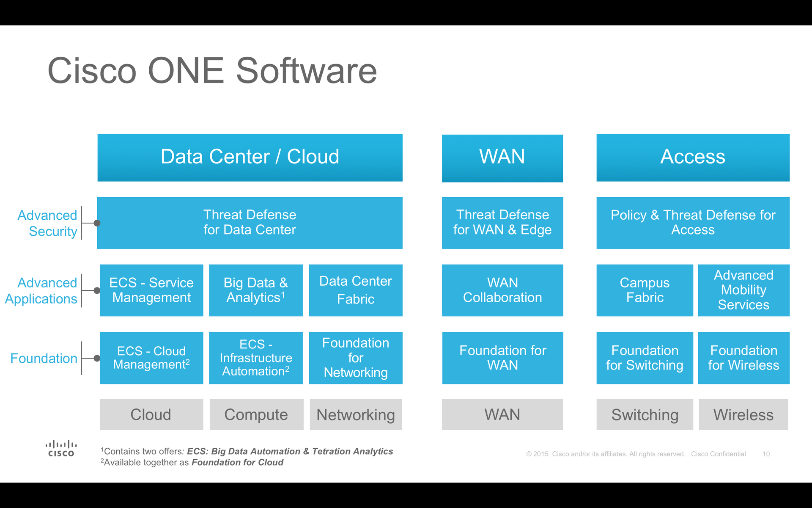Toggle the Cloud subcategory label
The width and height of the screenshot is (812, 508).
point(151,416)
